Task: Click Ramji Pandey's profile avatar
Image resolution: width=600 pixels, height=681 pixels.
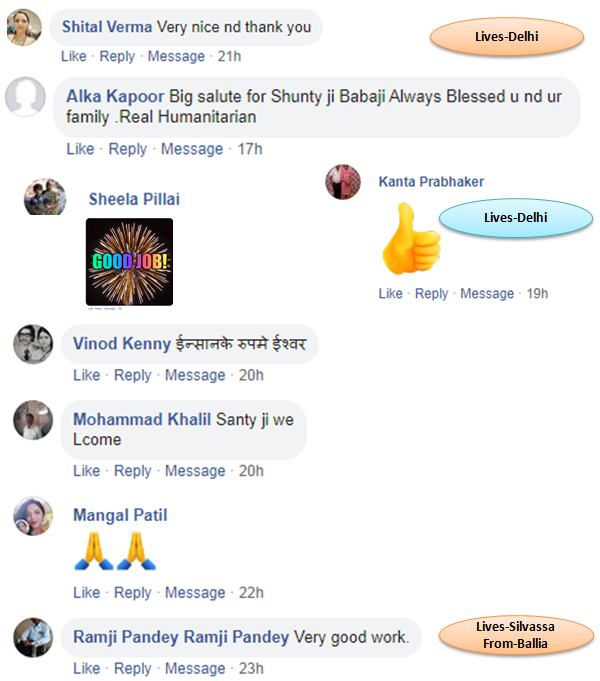Action: pos(33,638)
